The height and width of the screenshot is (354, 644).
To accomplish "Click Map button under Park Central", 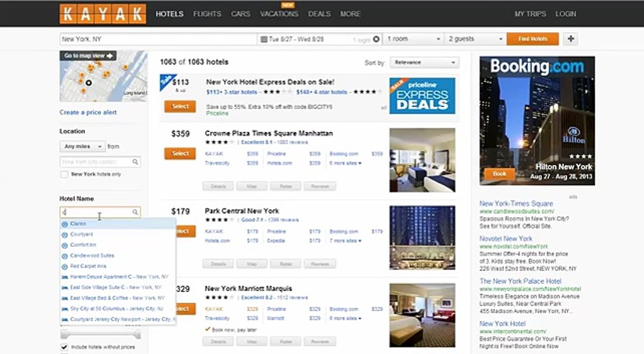I will click(x=252, y=264).
